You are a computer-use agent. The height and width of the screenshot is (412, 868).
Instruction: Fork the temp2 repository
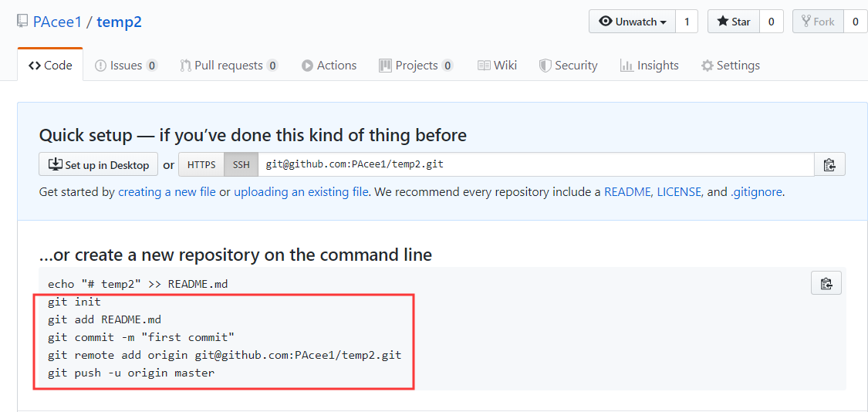pos(818,22)
